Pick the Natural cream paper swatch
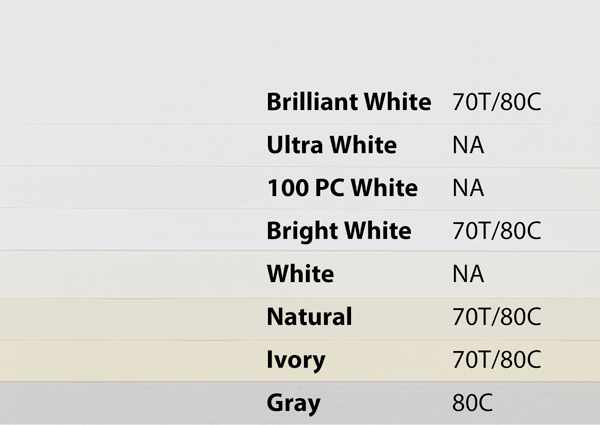Viewport: 600px width, 425px height. pos(300,319)
